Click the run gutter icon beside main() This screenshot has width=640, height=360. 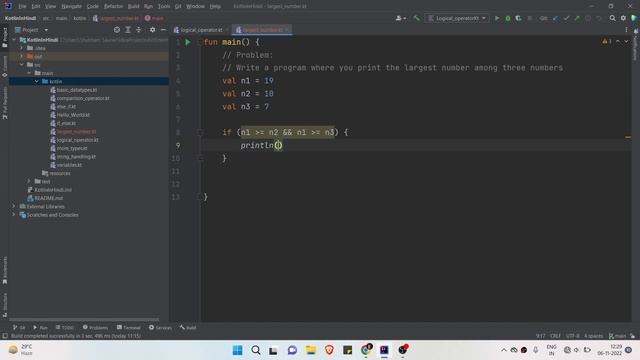click(188, 42)
